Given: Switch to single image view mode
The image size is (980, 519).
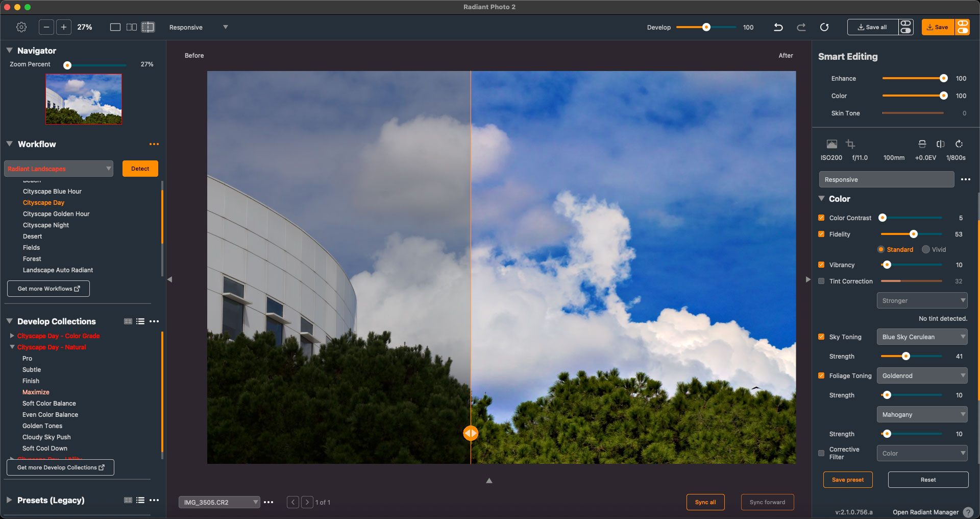Looking at the screenshot, I should click(115, 27).
